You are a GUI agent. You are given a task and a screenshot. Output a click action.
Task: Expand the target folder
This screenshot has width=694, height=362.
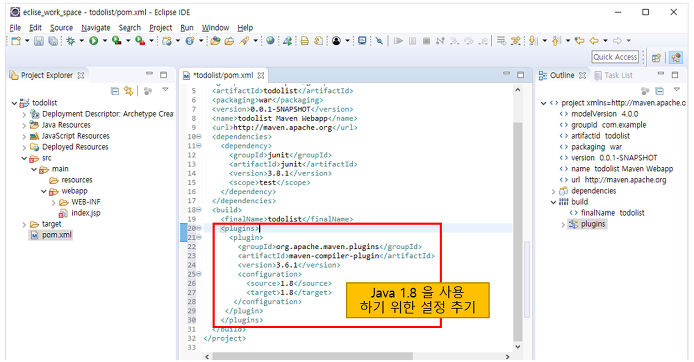tap(24, 224)
